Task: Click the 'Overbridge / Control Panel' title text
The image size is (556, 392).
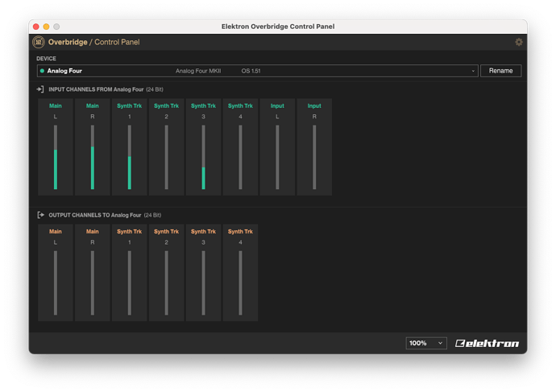Action: [x=94, y=42]
